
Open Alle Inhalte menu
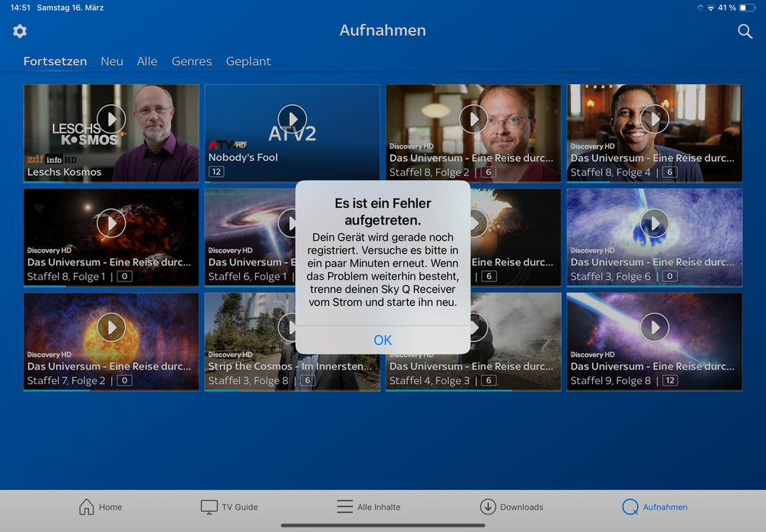(369, 507)
